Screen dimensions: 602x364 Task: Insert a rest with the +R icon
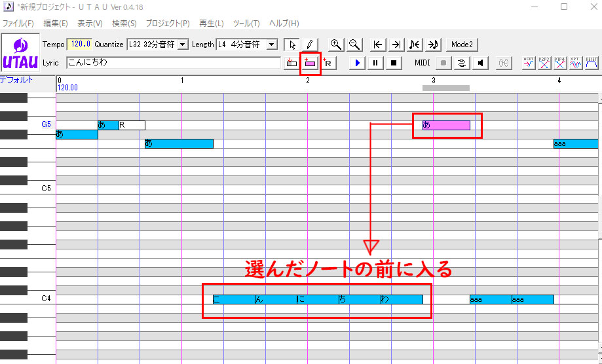329,63
